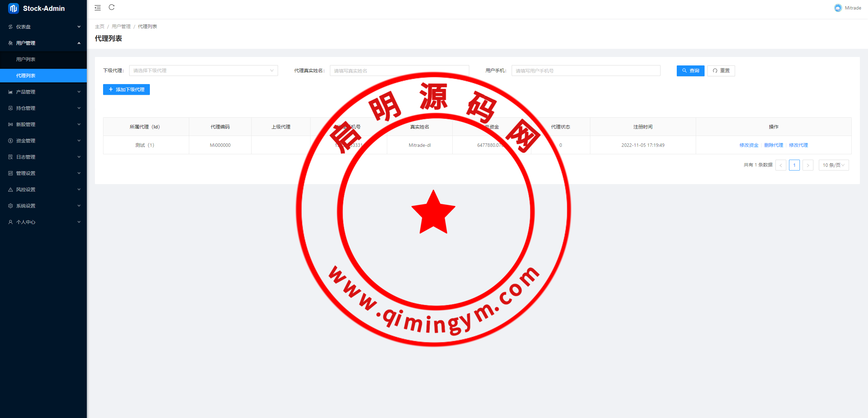Image resolution: width=868 pixels, height=418 pixels.
Task: Click the 查询 search button
Action: click(690, 71)
